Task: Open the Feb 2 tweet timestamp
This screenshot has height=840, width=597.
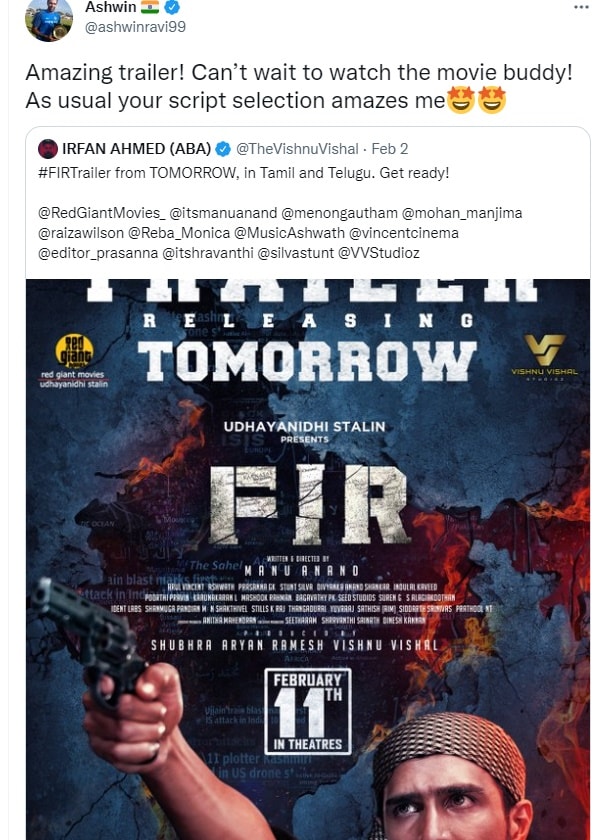Action: [390, 149]
